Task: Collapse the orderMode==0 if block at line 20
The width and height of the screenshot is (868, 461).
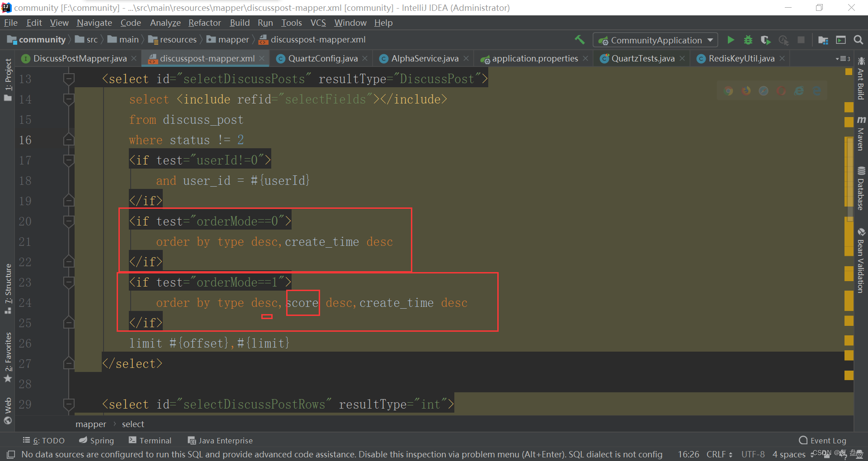Action: point(69,221)
